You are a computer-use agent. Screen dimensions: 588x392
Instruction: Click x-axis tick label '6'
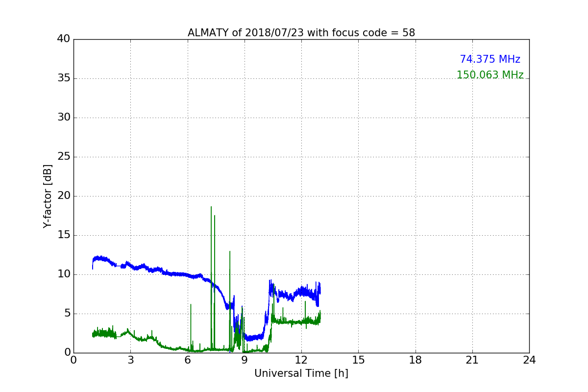tap(188, 360)
